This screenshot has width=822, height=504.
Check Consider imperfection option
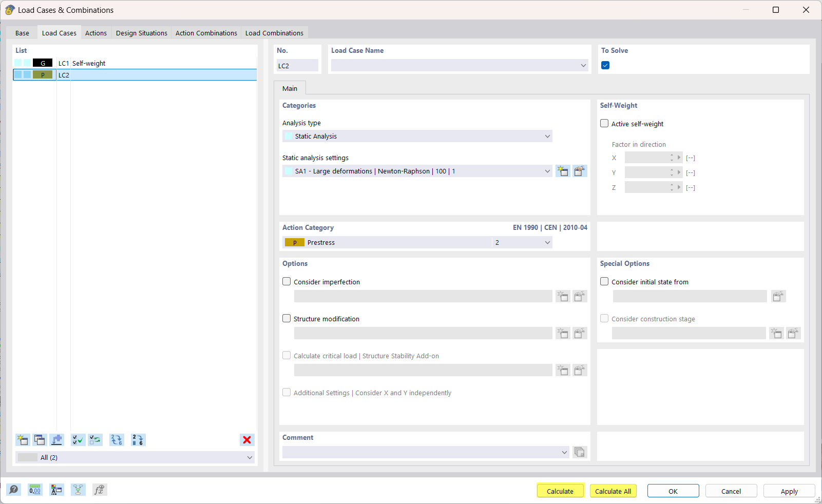click(286, 281)
